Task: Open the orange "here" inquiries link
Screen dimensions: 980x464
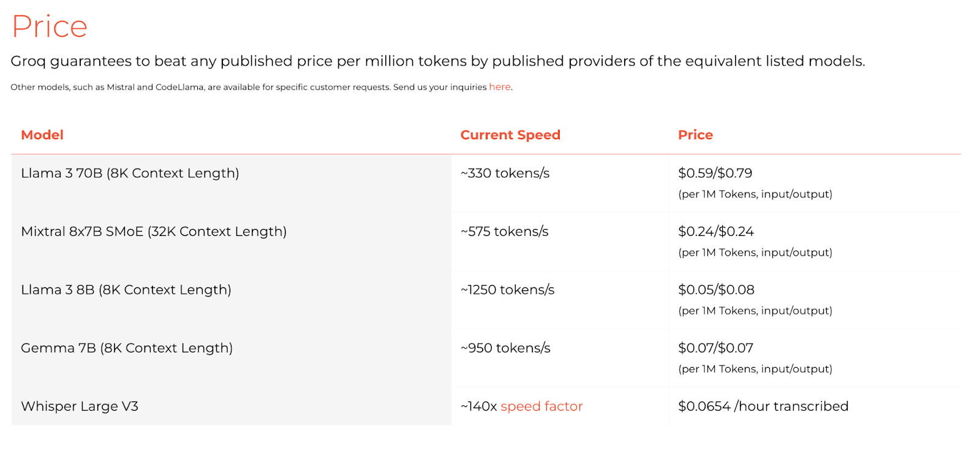Action: (x=499, y=87)
